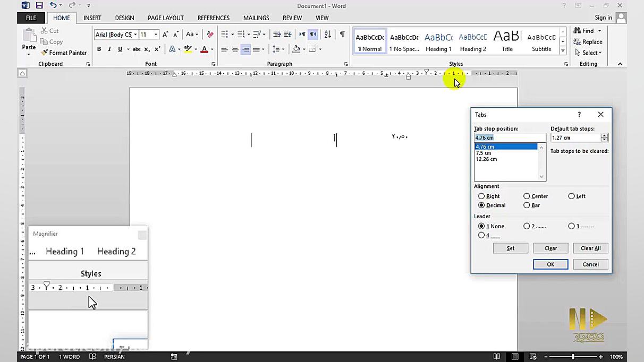Select Decimal alignment radio button

pos(481,205)
